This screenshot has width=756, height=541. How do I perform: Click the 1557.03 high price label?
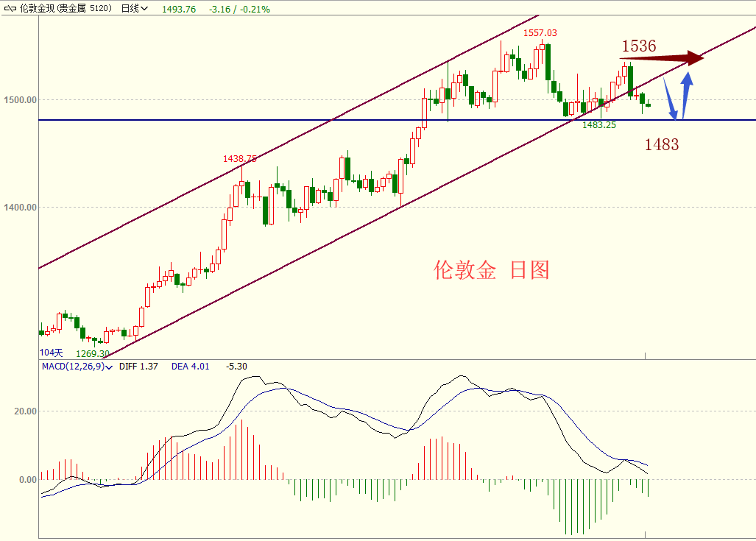pyautogui.click(x=540, y=33)
